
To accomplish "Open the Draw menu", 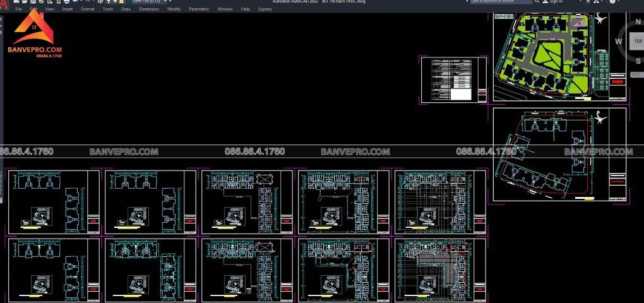I will 126,9.
